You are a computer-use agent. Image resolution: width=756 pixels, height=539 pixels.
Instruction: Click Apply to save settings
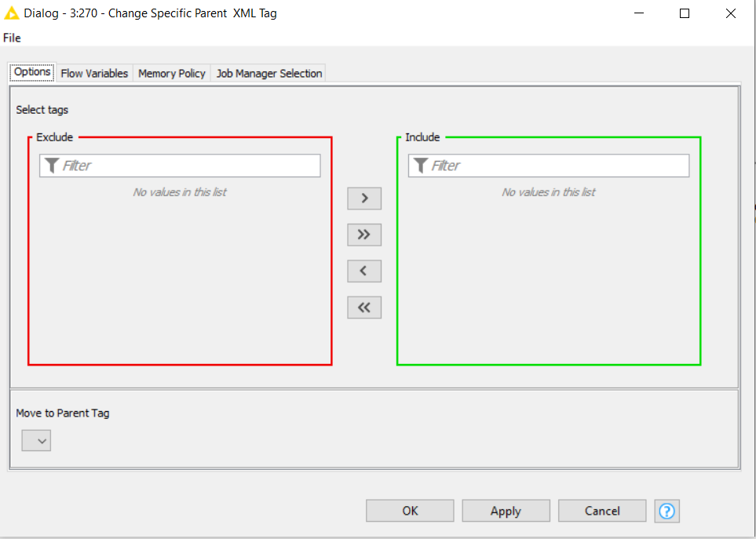(506, 511)
